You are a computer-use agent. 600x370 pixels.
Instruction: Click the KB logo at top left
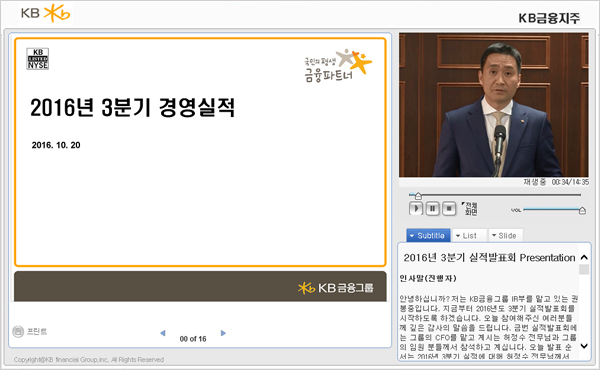(x=46, y=13)
